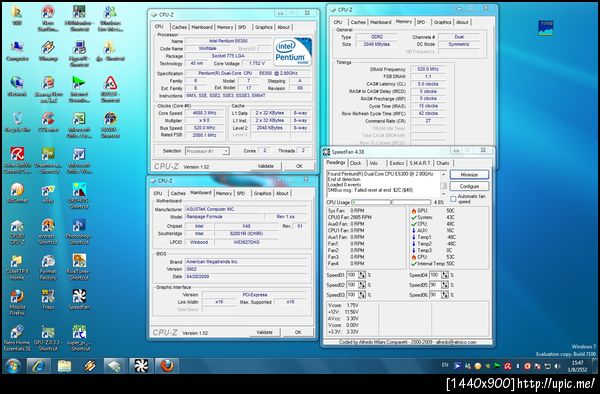Open Internet Explorer from the taskbar
600x394 pixels.
[x=39, y=366]
